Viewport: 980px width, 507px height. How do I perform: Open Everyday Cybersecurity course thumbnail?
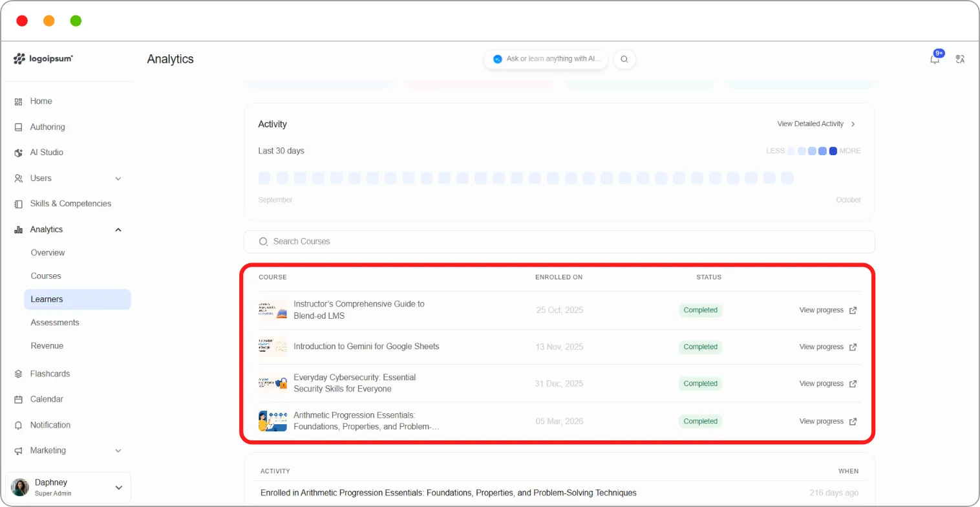click(x=273, y=383)
